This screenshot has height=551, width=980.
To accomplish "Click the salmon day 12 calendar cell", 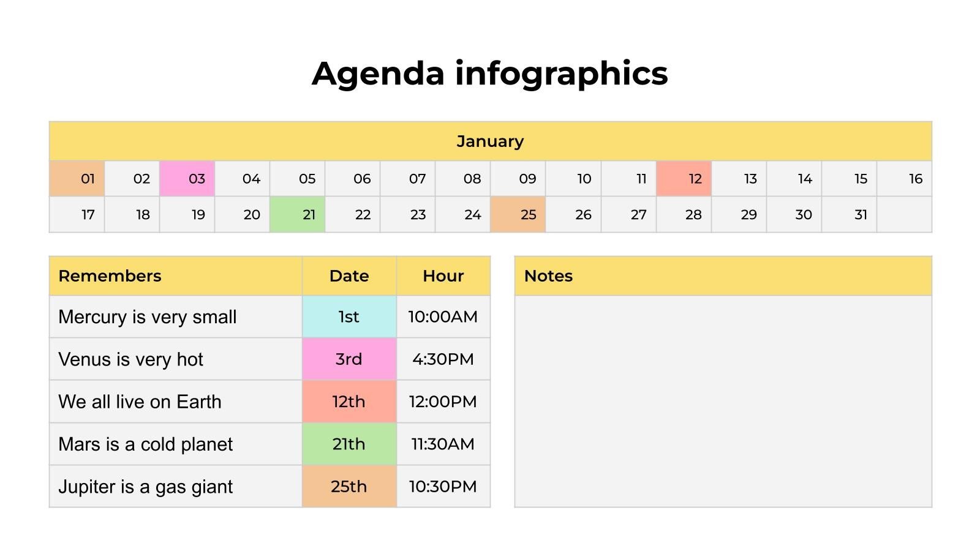I will (684, 179).
